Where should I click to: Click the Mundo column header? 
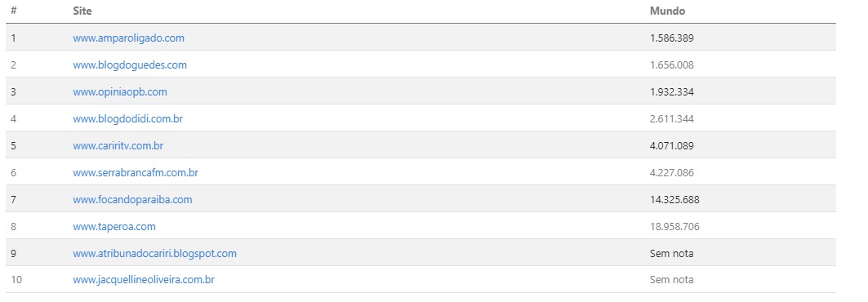[667, 11]
